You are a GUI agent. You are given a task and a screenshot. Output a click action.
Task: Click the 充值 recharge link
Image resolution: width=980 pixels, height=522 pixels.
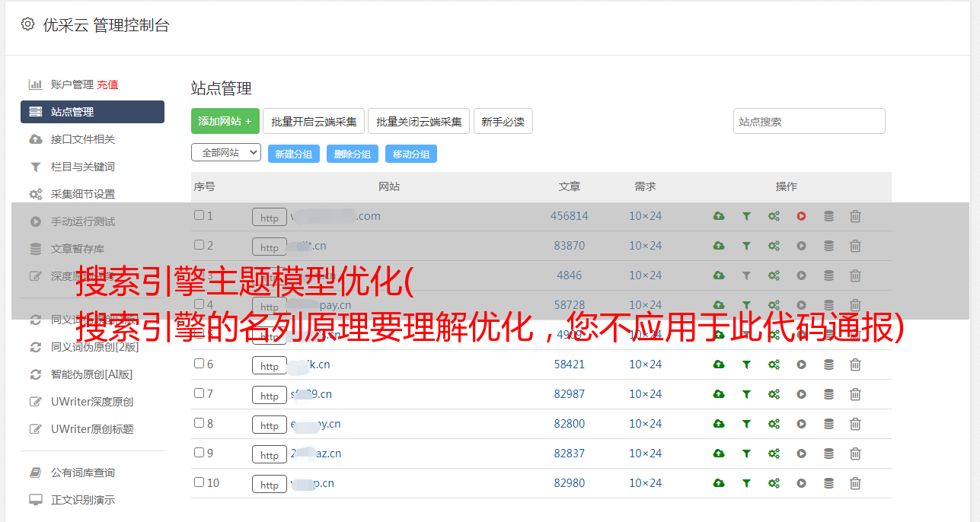tap(107, 84)
